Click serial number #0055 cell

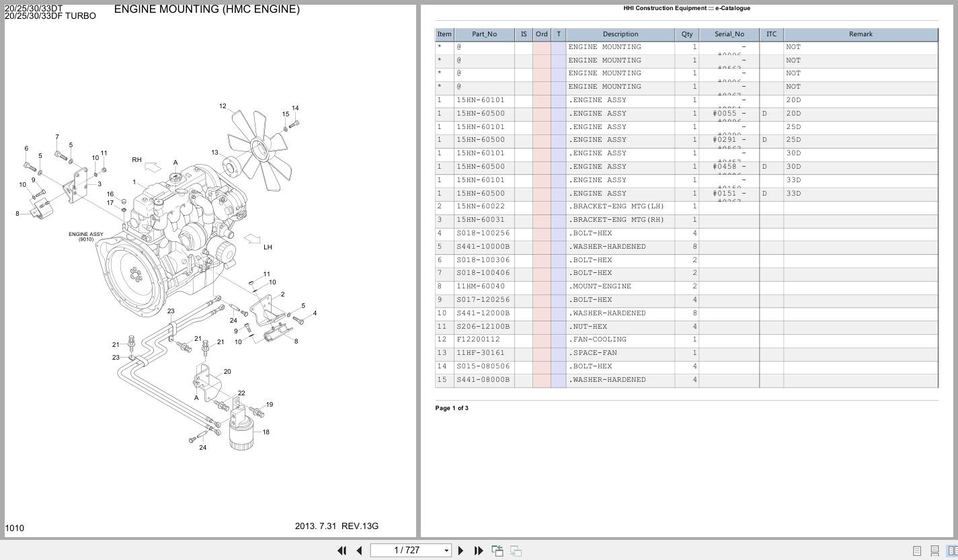click(729, 114)
